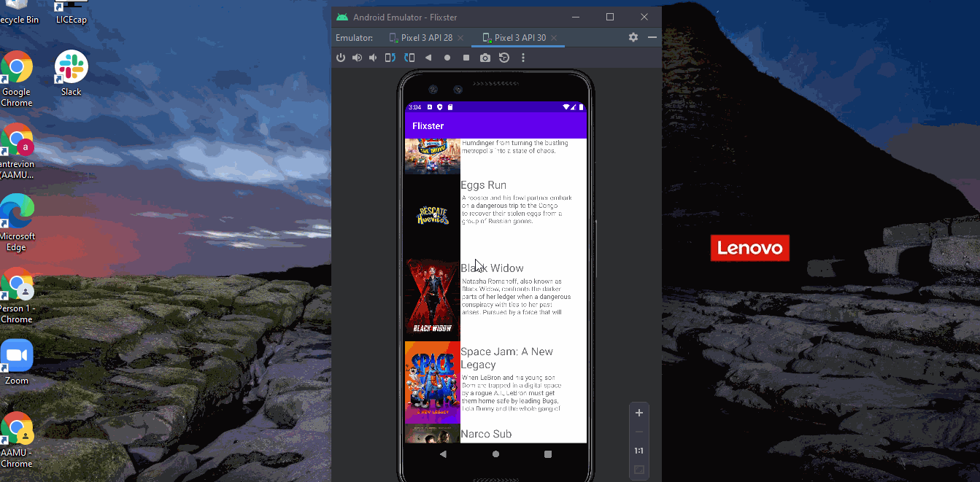
Task: Close the Pixel 3 API 28 emulator tab
Action: tap(460, 37)
